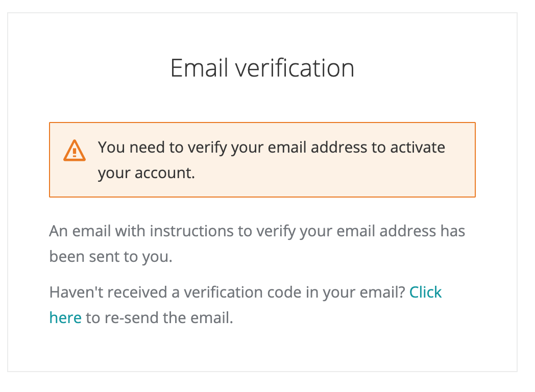Click the word 'verification' in the heading
The width and height of the screenshot is (535, 392).
294,68
